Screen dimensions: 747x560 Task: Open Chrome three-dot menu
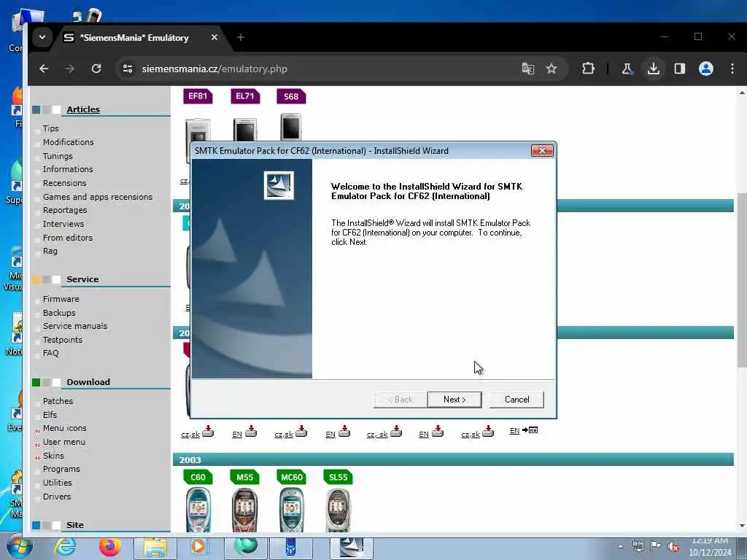pos(732,69)
